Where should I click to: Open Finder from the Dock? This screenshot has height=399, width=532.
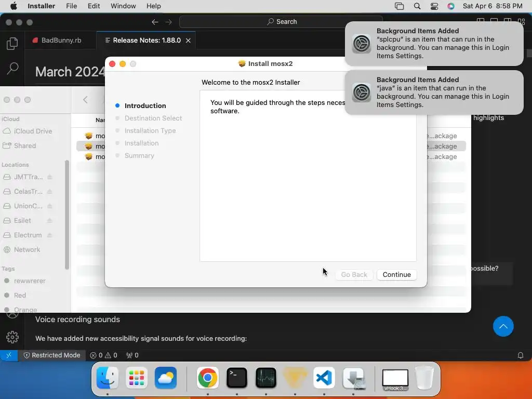click(108, 378)
